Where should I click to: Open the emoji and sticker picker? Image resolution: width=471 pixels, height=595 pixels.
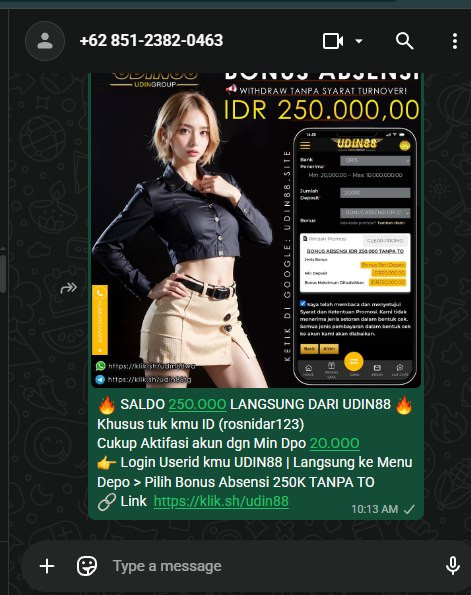[87, 566]
